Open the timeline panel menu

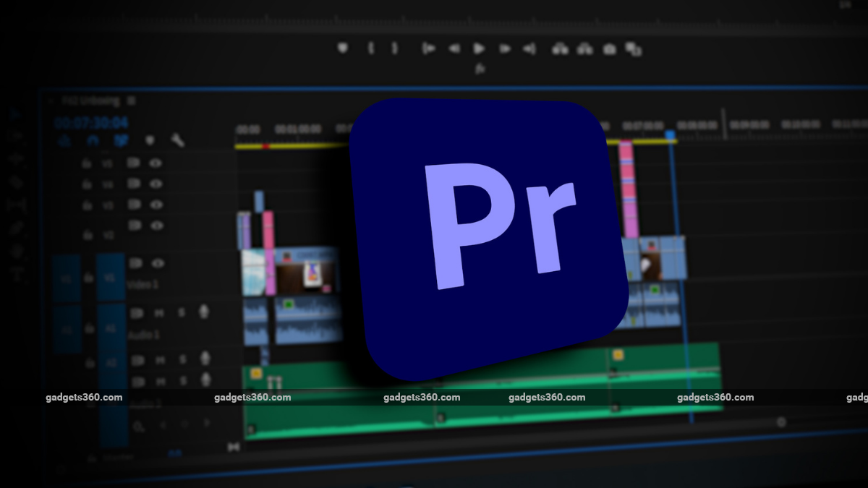(131, 100)
